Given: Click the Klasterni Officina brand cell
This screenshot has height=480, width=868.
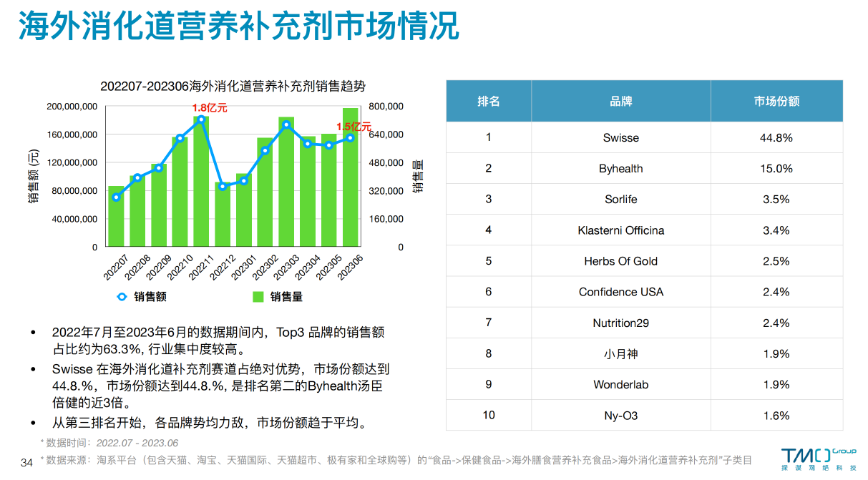Looking at the screenshot, I should tap(621, 230).
